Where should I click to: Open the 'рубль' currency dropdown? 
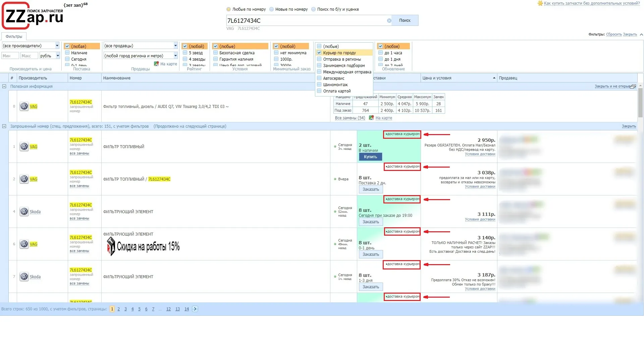coord(50,56)
